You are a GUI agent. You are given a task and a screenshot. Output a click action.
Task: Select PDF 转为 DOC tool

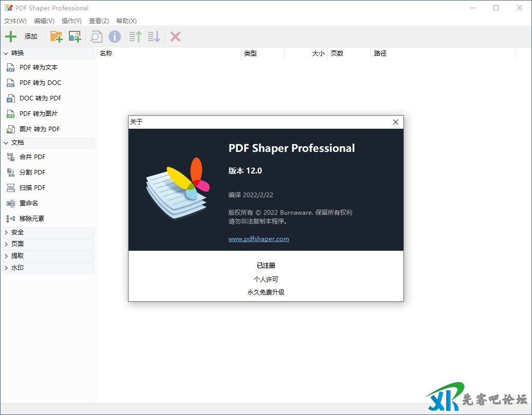coord(40,83)
